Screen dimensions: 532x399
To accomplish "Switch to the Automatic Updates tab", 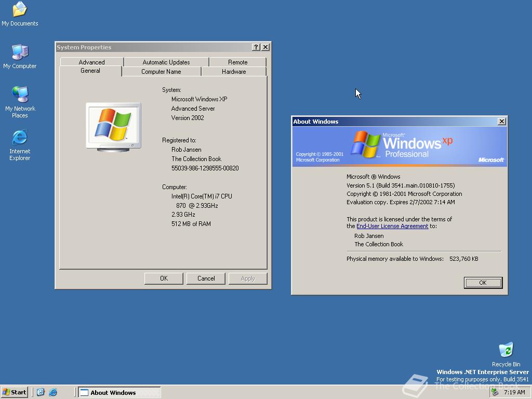I will [x=166, y=62].
